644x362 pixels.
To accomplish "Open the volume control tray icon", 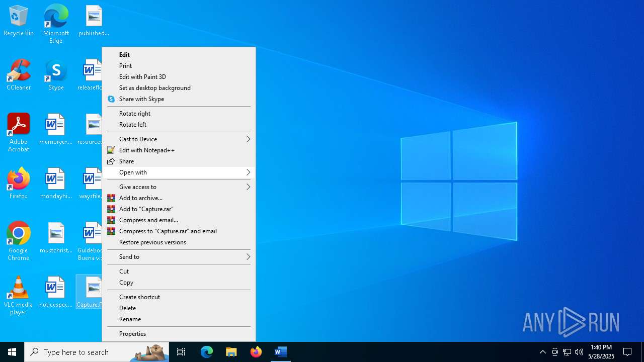I will [x=579, y=352].
